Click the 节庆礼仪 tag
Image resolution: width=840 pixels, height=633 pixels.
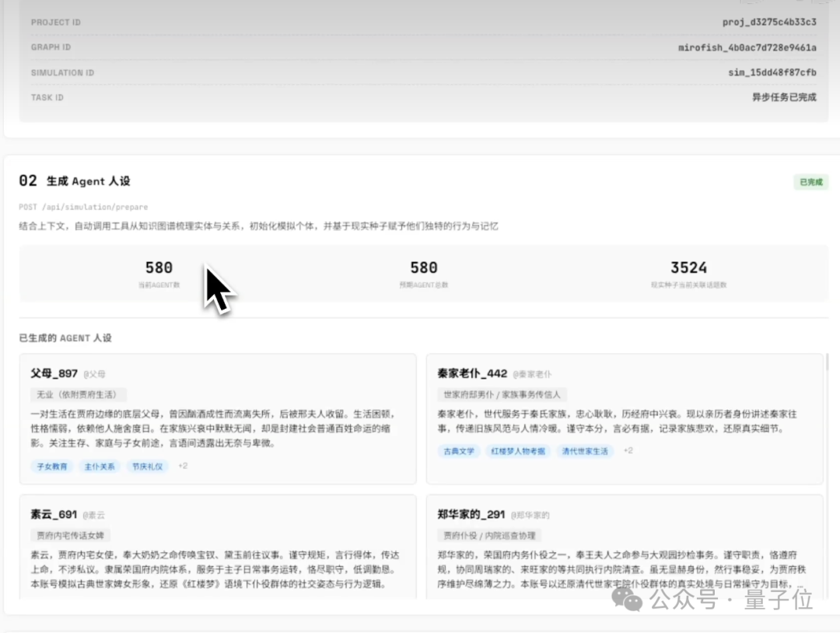[x=147, y=466]
